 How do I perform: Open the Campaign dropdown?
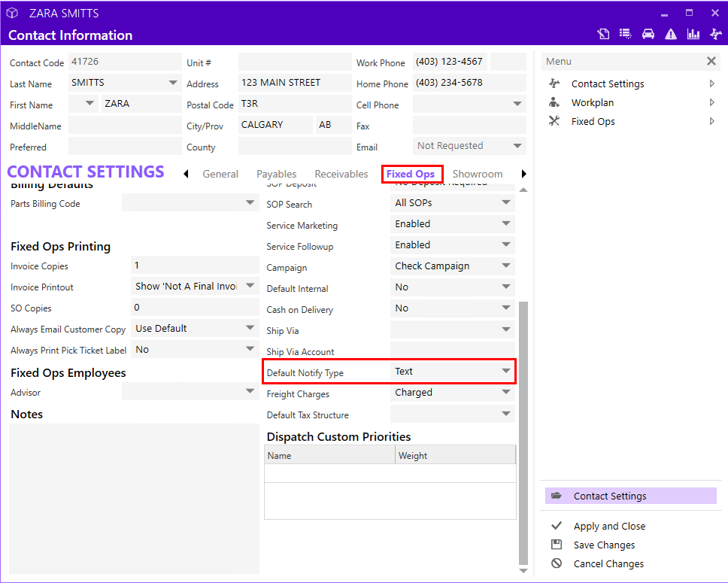click(506, 266)
